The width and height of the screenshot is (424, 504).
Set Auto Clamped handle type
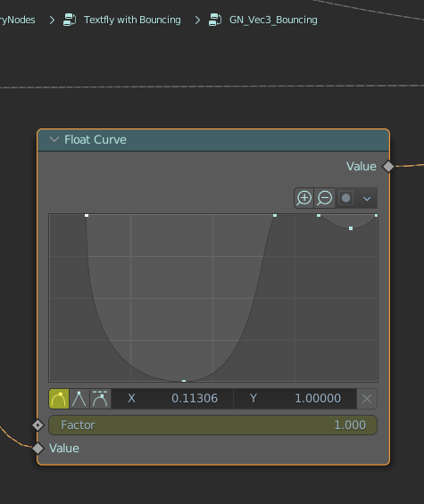pos(100,399)
